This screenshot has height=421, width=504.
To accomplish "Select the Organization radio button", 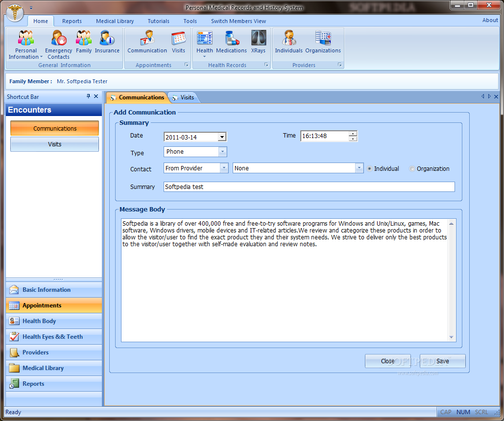I will (x=412, y=169).
